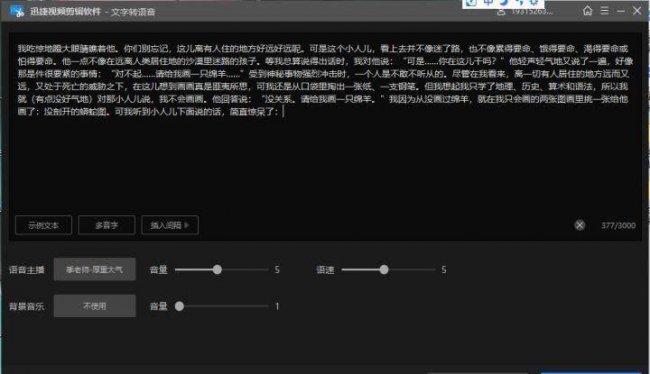The width and height of the screenshot is (650, 374).
Task: Click the account number 19315263 text
Action: point(531,12)
